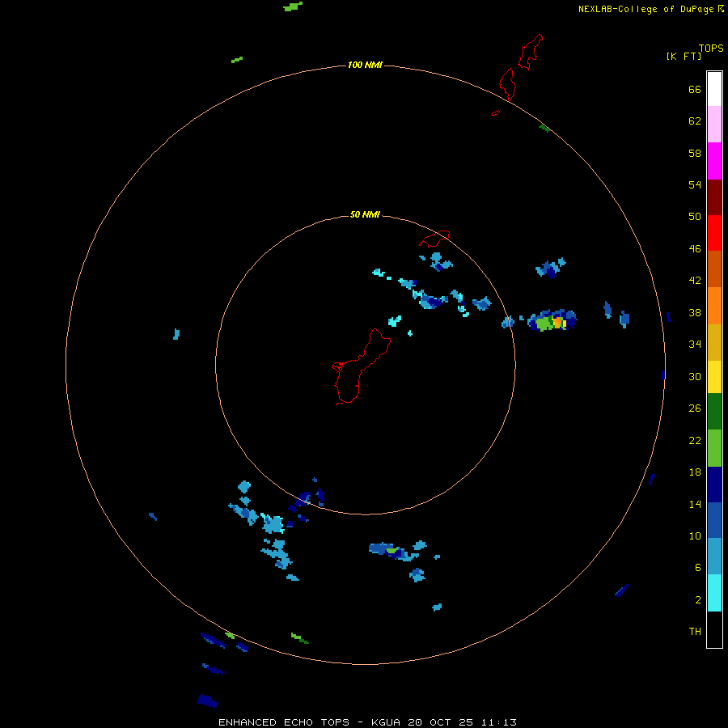728x728 pixels.
Task: Click the 2 legend value
Action: 698,600
